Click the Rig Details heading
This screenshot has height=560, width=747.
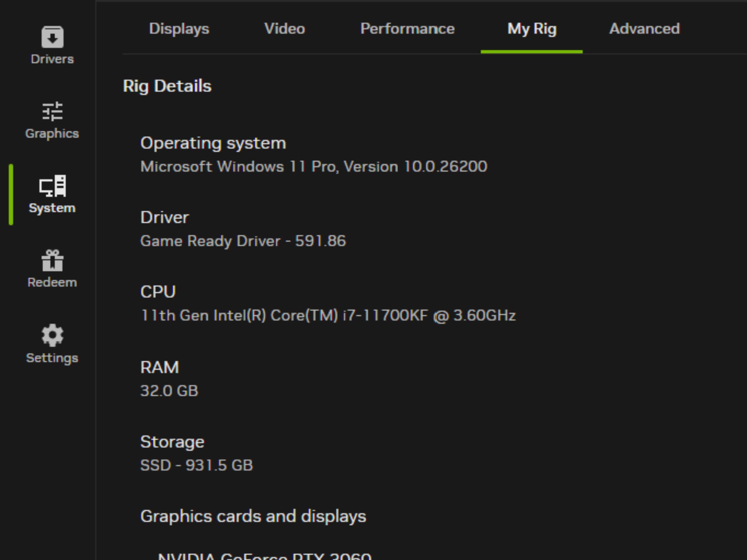click(167, 86)
